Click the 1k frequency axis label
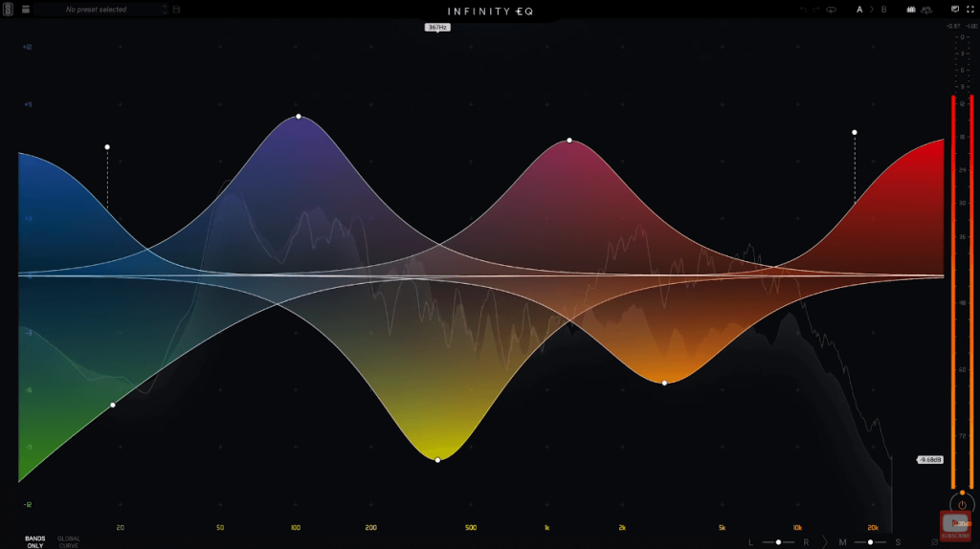This screenshot has width=980, height=549. 546,527
